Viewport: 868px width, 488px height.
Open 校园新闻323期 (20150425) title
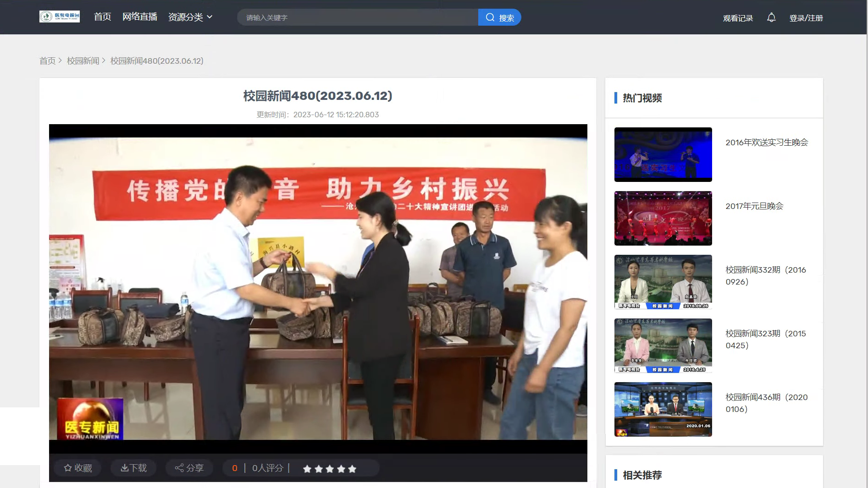pyautogui.click(x=766, y=340)
